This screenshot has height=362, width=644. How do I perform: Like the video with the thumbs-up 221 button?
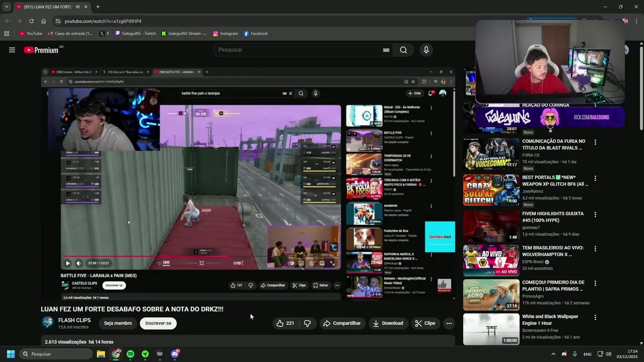click(285, 323)
